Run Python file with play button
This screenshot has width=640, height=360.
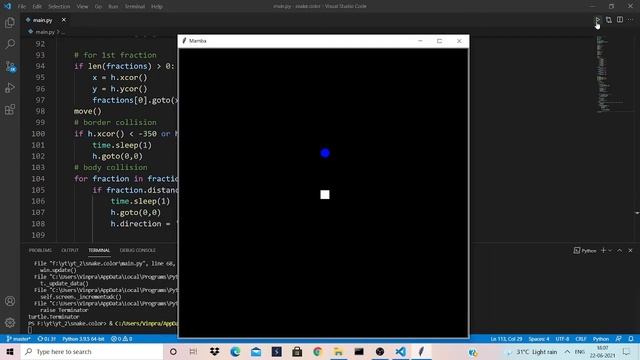tap(597, 20)
